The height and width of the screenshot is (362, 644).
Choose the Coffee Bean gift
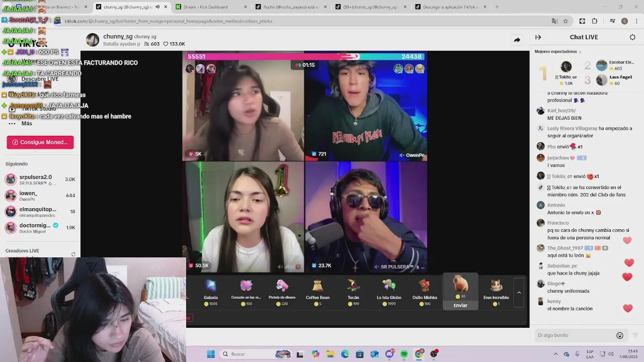click(x=317, y=293)
